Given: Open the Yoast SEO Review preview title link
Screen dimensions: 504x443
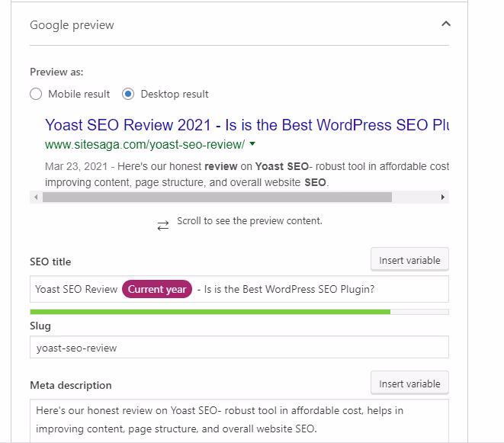Looking at the screenshot, I should (x=247, y=125).
